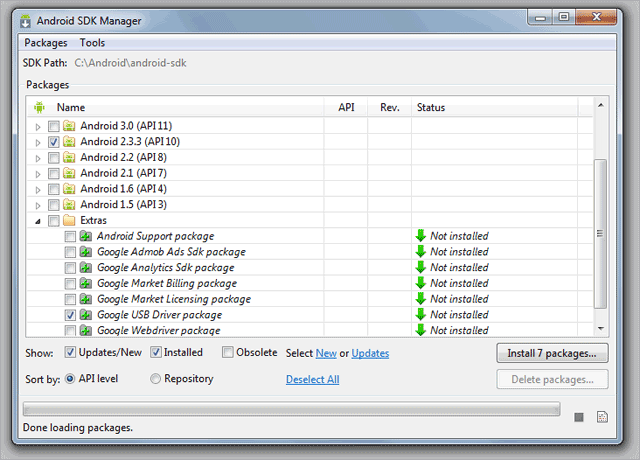The height and width of the screenshot is (460, 640).
Task: Open the Packages menu
Action: point(46,43)
